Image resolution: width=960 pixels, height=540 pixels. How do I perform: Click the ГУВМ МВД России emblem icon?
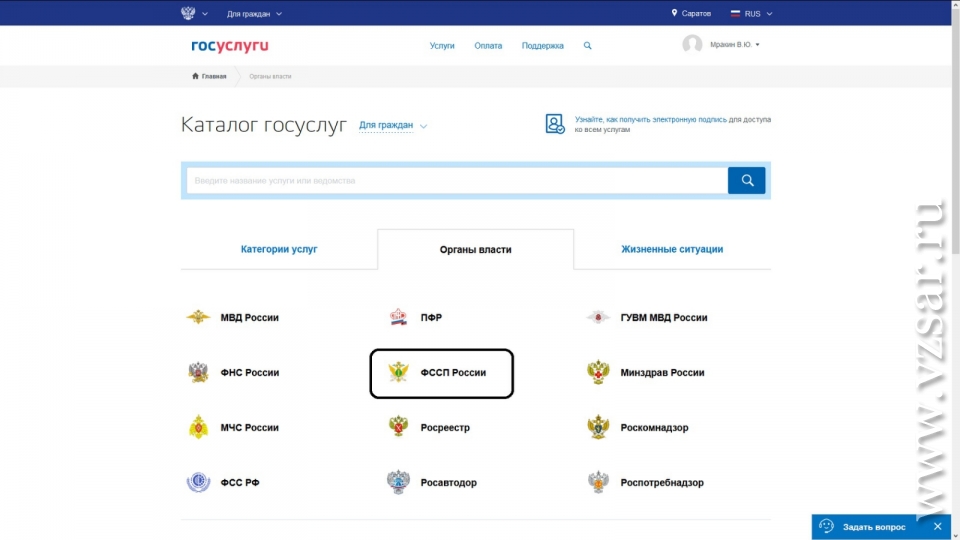tap(598, 317)
